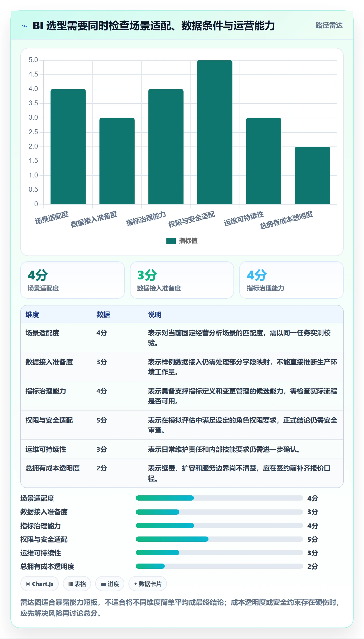Click the 指标治理能力 progress bar
The height and width of the screenshot is (639, 364).
(219, 526)
